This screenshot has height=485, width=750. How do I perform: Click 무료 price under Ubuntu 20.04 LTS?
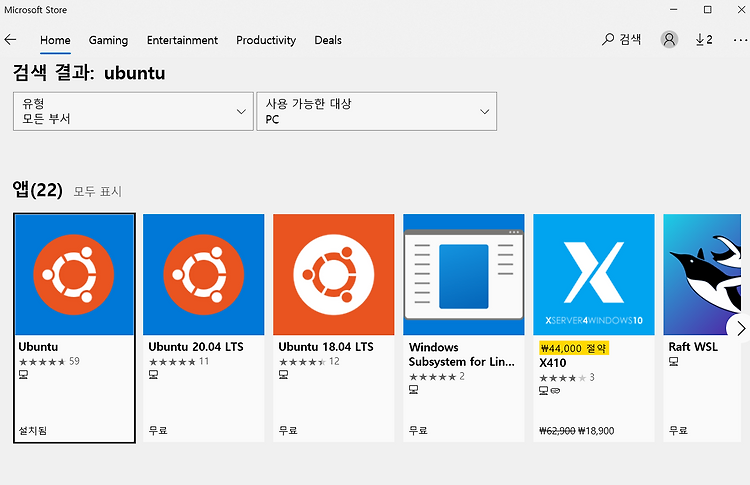coord(158,431)
